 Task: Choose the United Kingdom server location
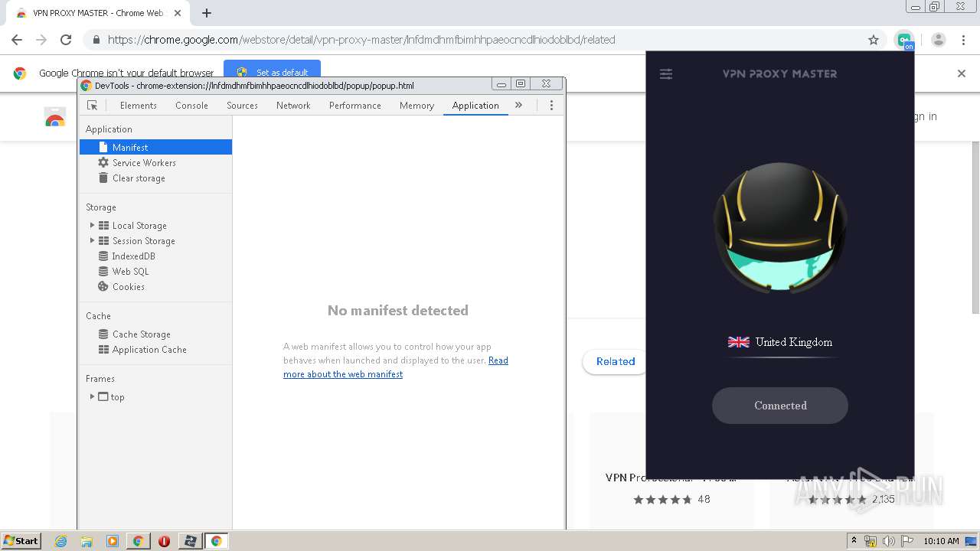(x=780, y=342)
